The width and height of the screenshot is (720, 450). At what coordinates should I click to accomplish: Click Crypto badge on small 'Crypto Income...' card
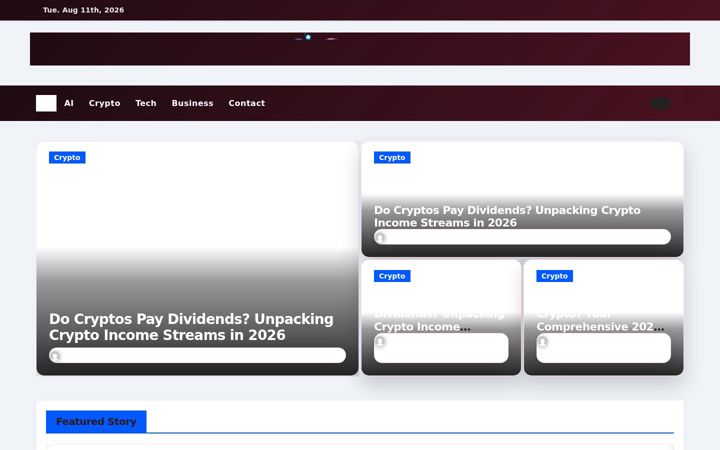pyautogui.click(x=392, y=276)
